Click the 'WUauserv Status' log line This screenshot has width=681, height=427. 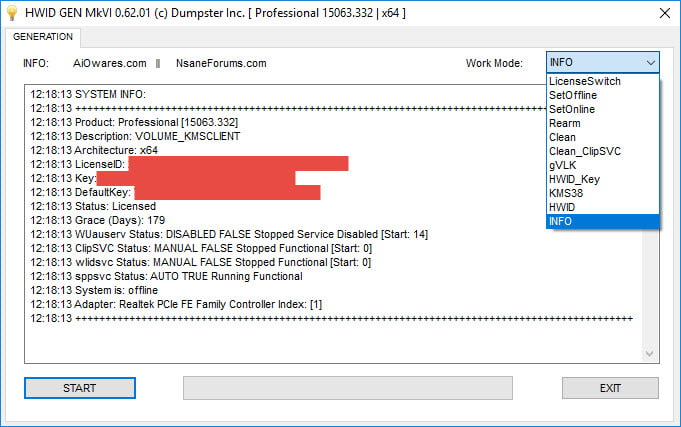pyautogui.click(x=229, y=235)
